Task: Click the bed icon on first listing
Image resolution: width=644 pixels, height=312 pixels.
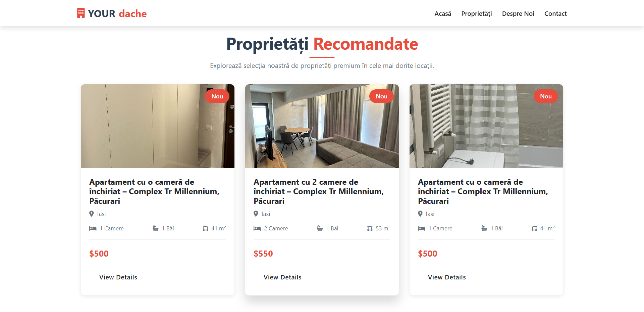Action: (93, 228)
